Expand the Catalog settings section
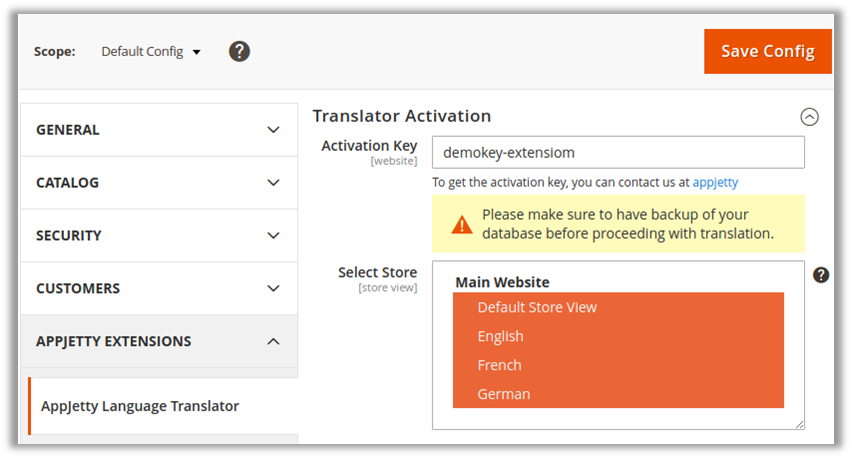The height and width of the screenshot is (458, 852). pyautogui.click(x=158, y=183)
